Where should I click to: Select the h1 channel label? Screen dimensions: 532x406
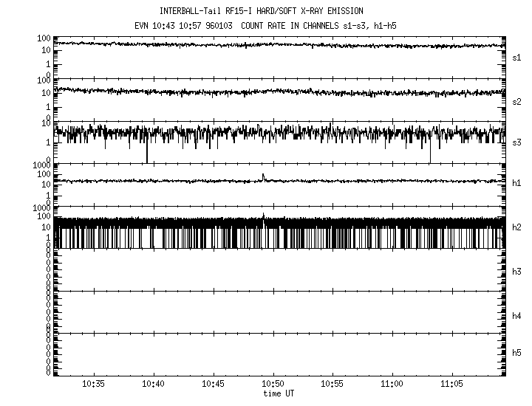(517, 183)
